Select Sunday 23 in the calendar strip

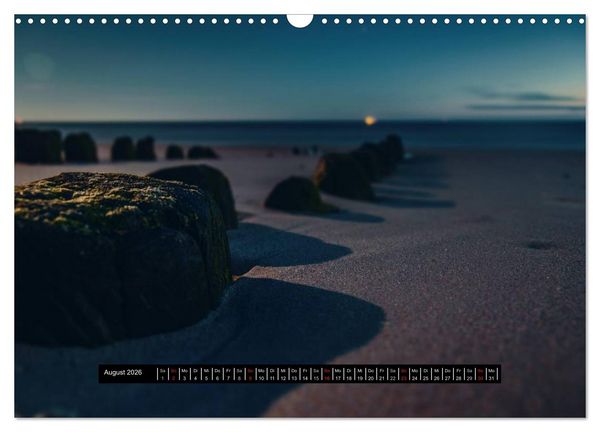pos(404,374)
